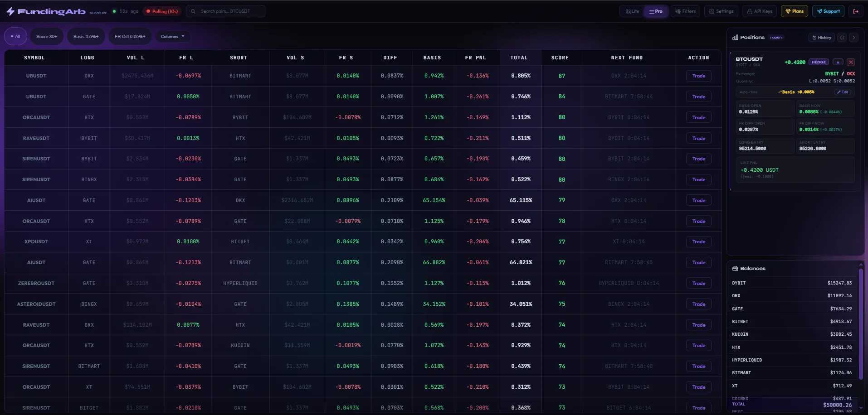Click the OKX balance row $11892.14
Viewport: 868px width, 415px height.
point(792,295)
